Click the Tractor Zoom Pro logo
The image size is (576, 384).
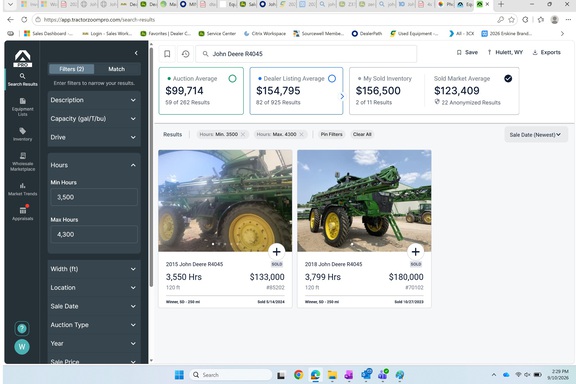22,58
